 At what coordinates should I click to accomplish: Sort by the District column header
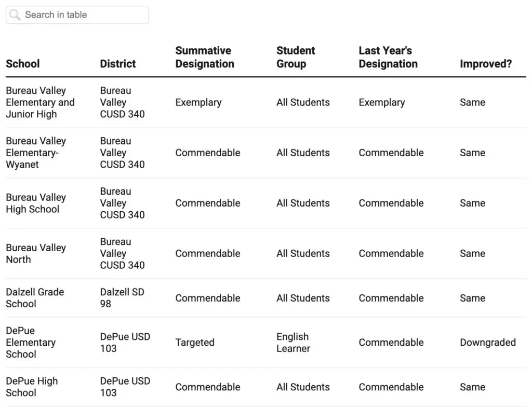(x=118, y=64)
